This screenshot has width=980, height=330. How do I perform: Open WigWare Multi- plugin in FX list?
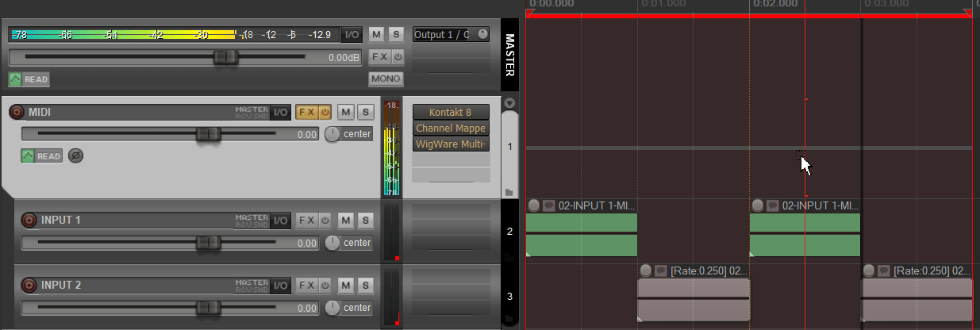point(451,144)
